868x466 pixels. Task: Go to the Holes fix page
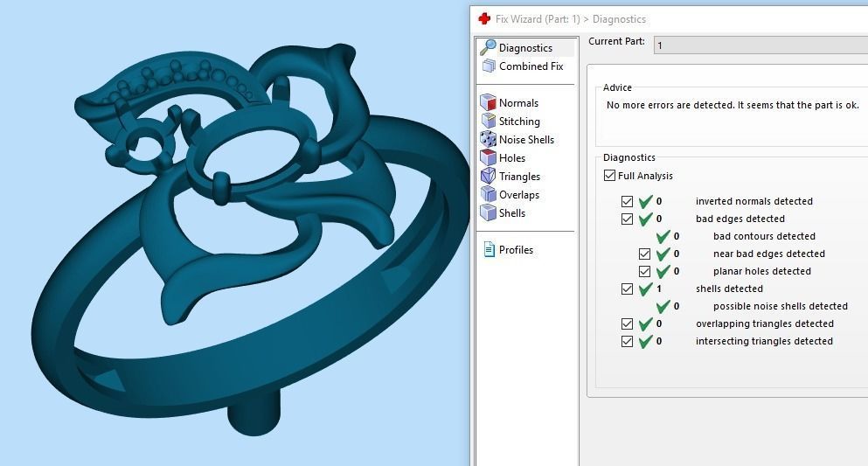click(x=511, y=157)
